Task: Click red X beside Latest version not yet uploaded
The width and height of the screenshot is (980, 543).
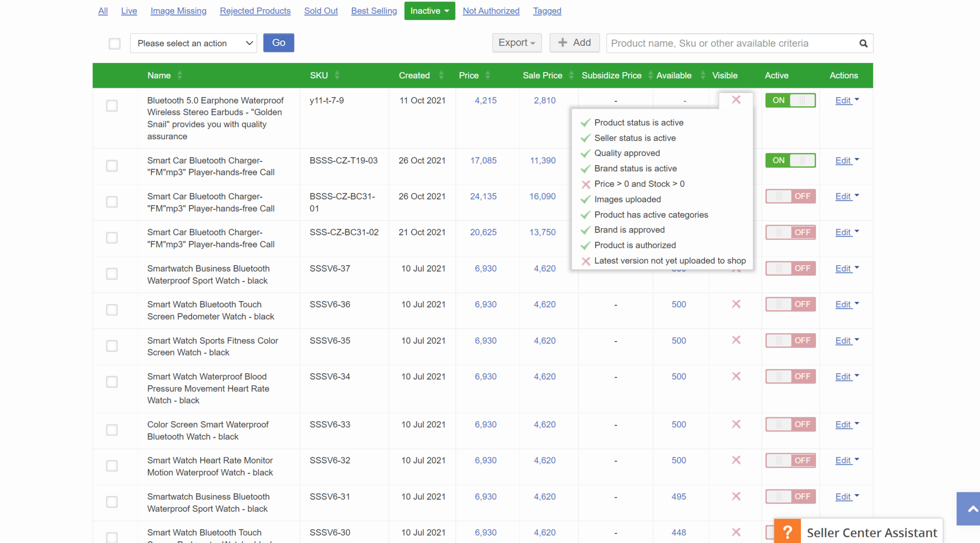Action: 586,261
